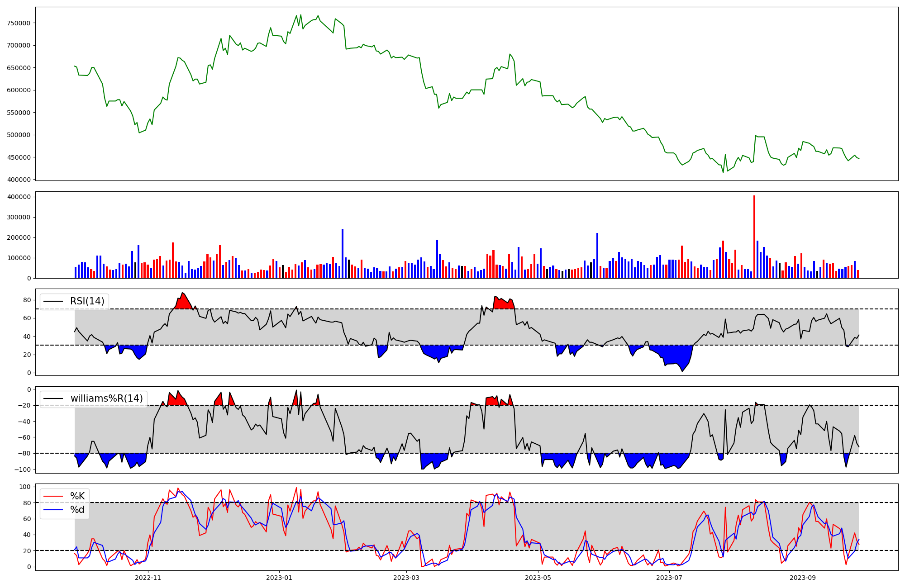
Task: Click the red %K legend line sample
Action: [53, 496]
